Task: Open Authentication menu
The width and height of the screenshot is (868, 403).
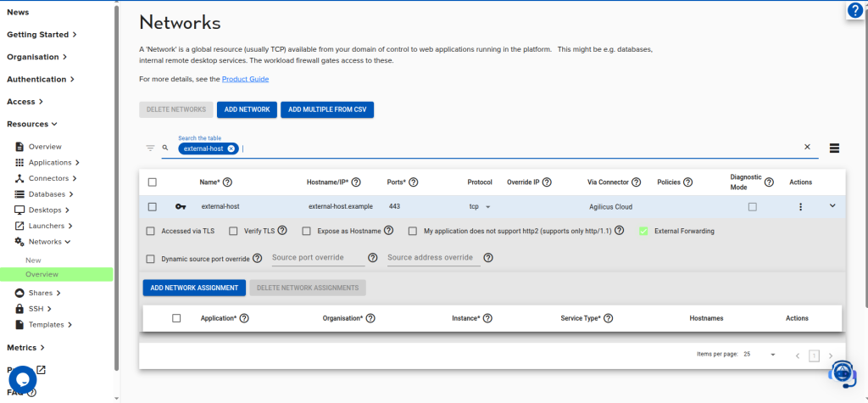Action: (x=41, y=79)
